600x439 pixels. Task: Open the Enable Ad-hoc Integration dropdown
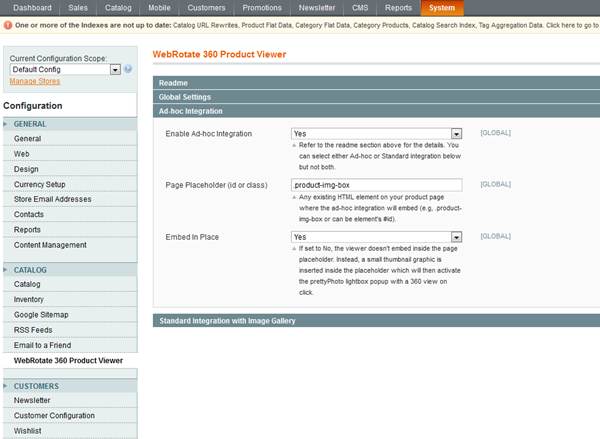click(376, 133)
